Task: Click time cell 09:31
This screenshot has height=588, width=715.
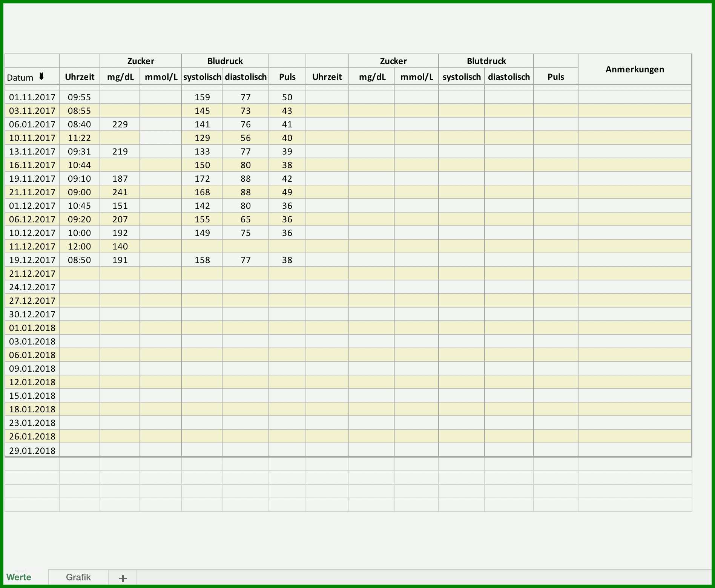Action: click(x=80, y=152)
